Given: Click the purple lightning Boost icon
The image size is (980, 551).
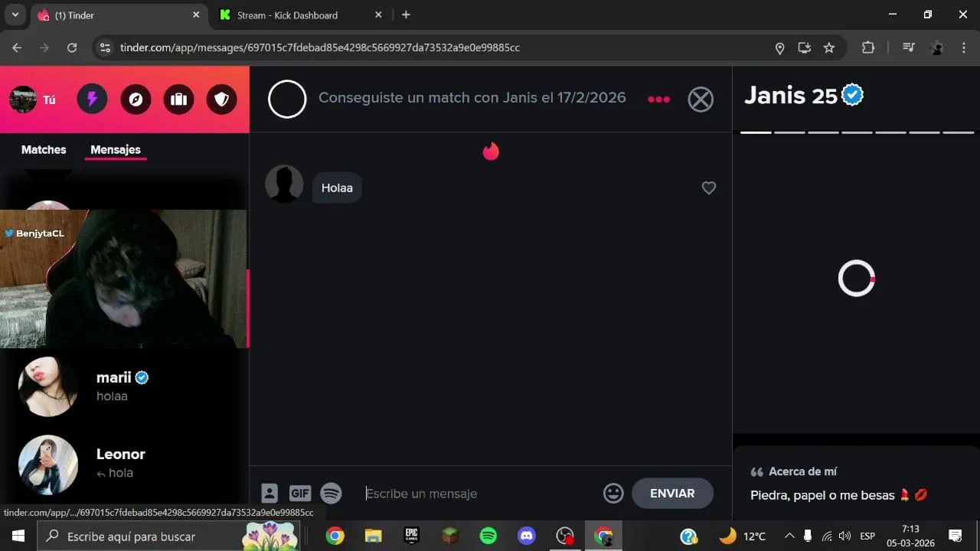Looking at the screenshot, I should [x=92, y=99].
